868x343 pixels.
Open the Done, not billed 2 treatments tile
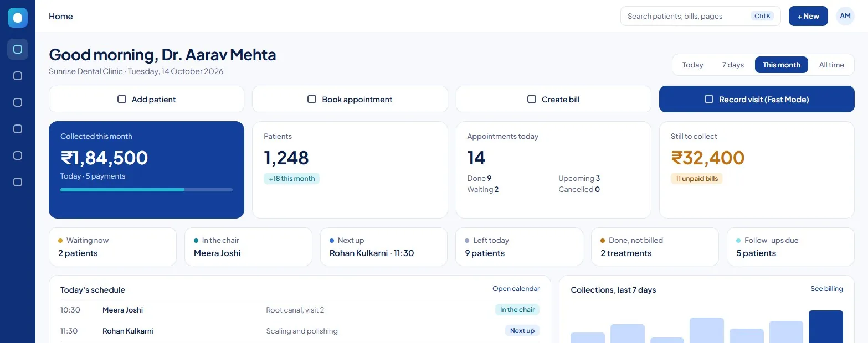tap(655, 247)
